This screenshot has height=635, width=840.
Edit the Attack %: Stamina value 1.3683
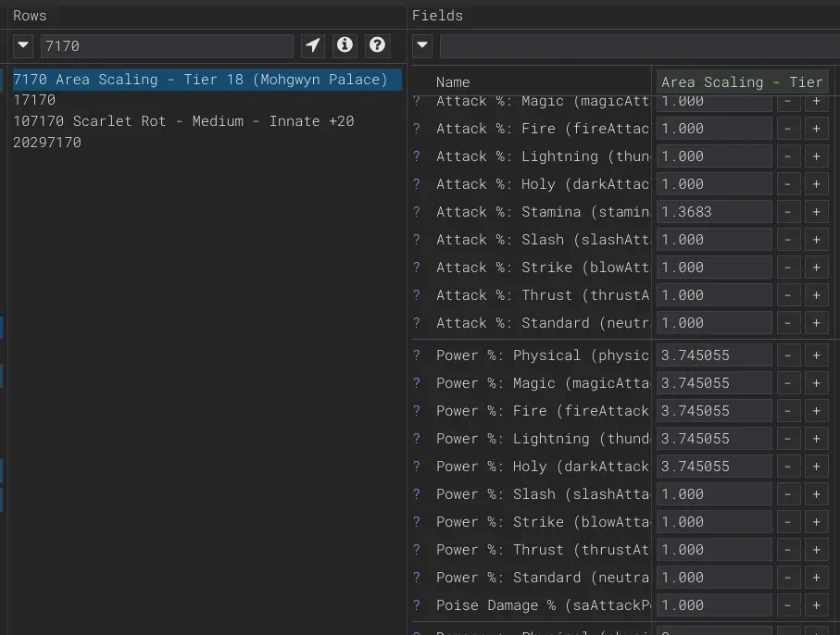click(x=714, y=212)
